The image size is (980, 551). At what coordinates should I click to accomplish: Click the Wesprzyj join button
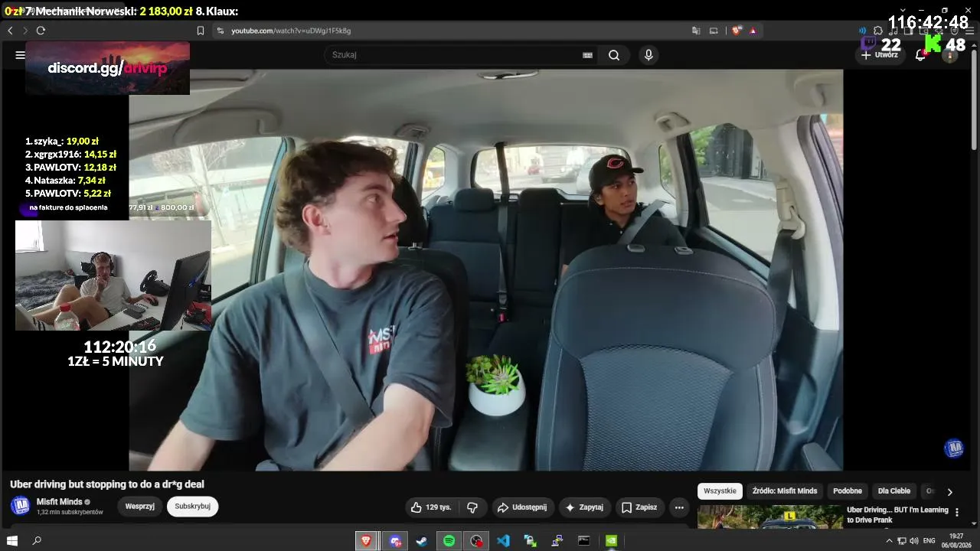[140, 507]
